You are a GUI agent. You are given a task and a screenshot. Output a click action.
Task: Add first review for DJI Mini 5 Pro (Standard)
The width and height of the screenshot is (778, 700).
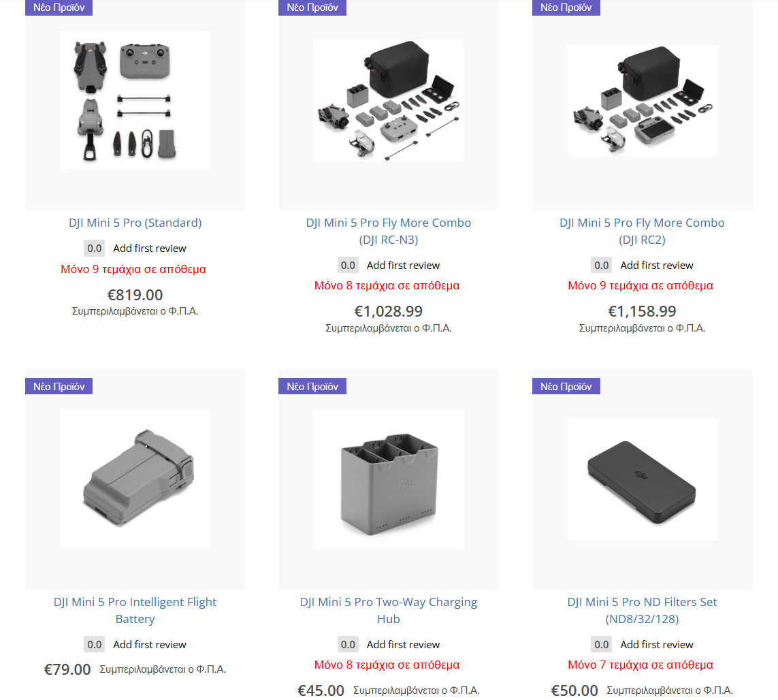click(x=150, y=249)
